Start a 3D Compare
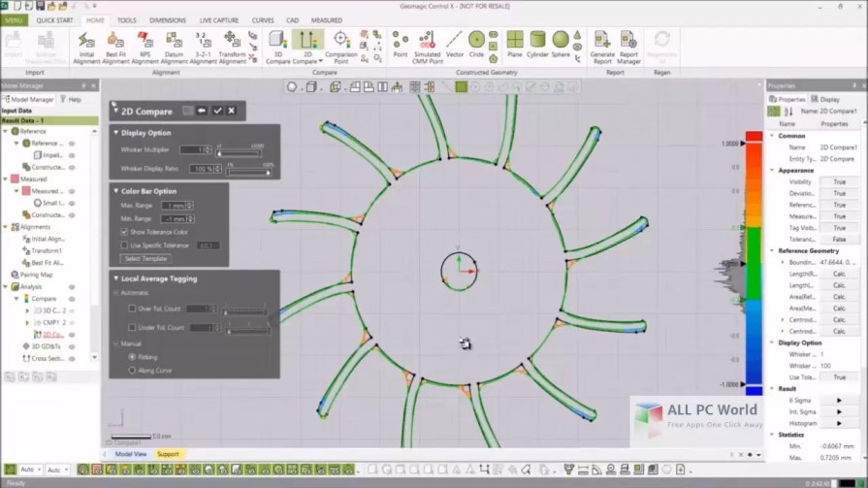 [x=278, y=48]
